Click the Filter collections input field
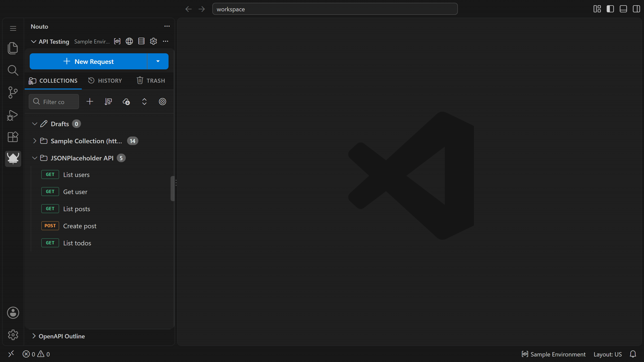Image resolution: width=644 pixels, height=362 pixels. (x=54, y=102)
